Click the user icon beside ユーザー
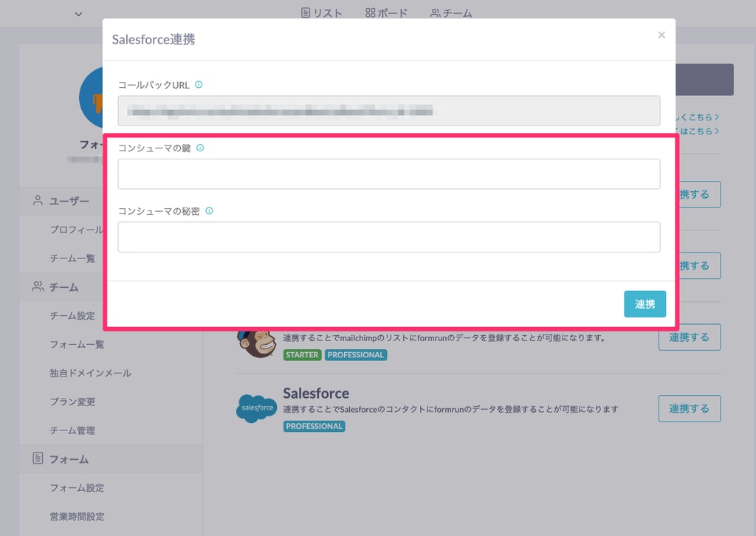Screen dimensions: 756x536 (38, 201)
